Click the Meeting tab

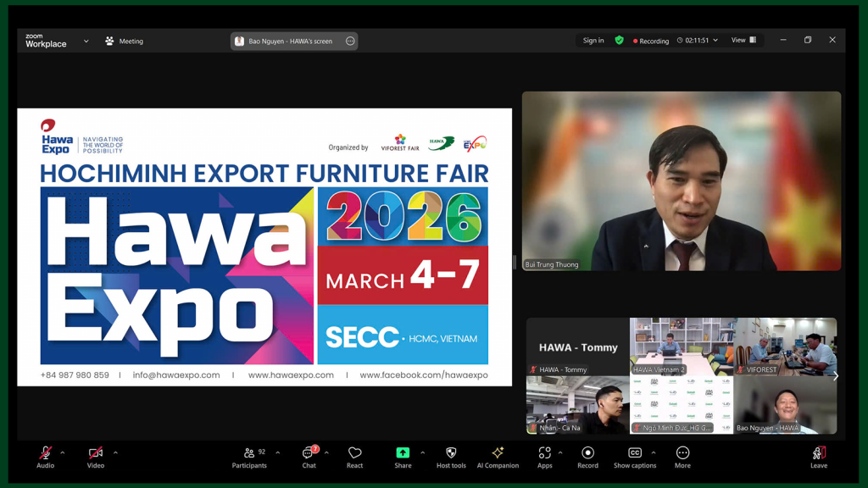coord(124,41)
